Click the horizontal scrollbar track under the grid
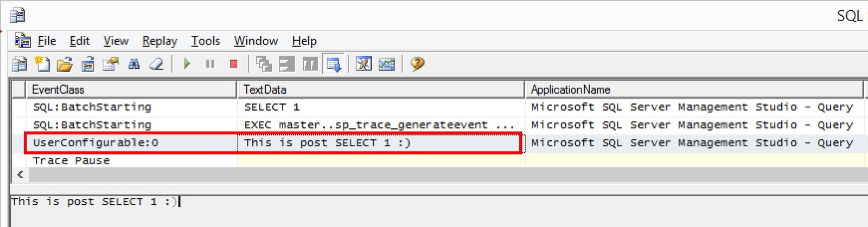 (448, 174)
